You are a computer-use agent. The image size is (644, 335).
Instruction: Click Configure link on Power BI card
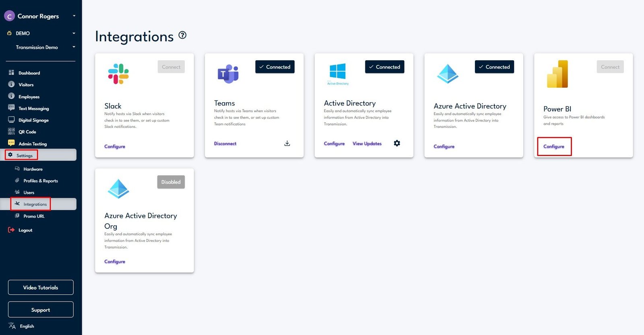pyautogui.click(x=554, y=146)
